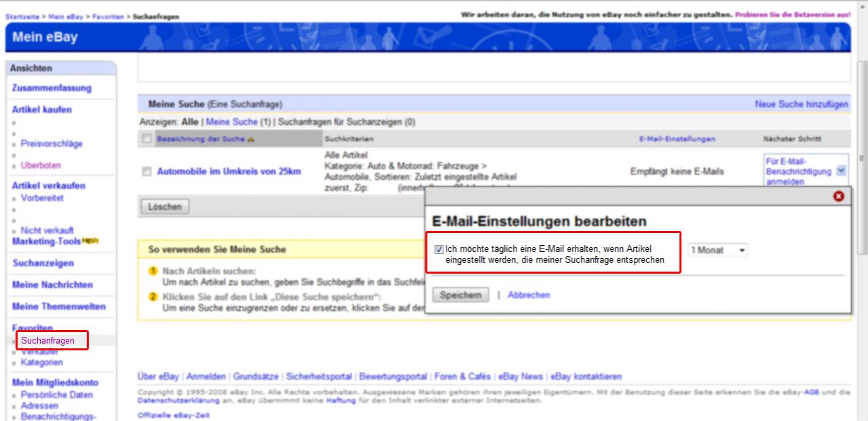The height and width of the screenshot is (421, 868).
Task: Click Sicherheitsportal footer link
Action: [319, 376]
